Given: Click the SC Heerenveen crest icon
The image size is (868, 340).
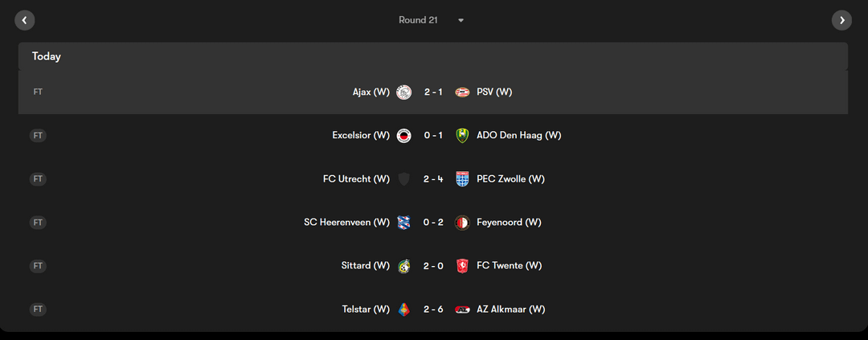Looking at the screenshot, I should tap(404, 222).
